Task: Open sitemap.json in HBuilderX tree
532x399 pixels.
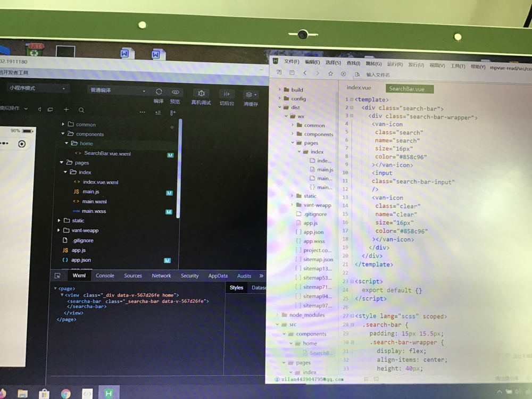Action: coord(318,259)
